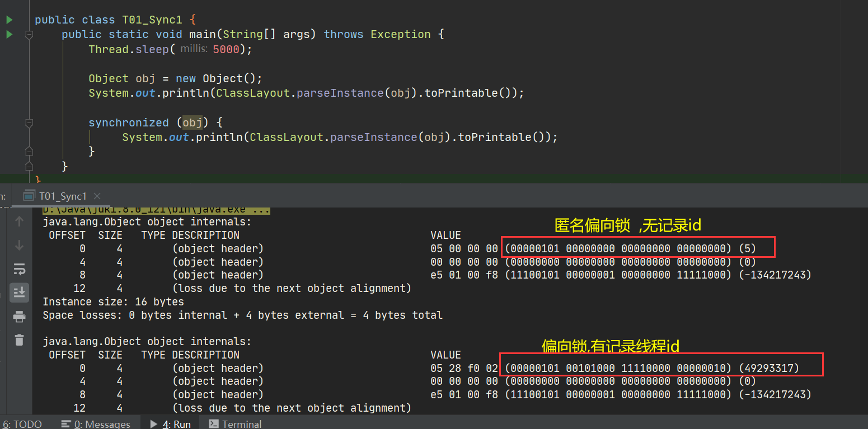Click the highlighted obj inside synchronized parentheses
This screenshot has width=868, height=429.
pyautogui.click(x=193, y=122)
